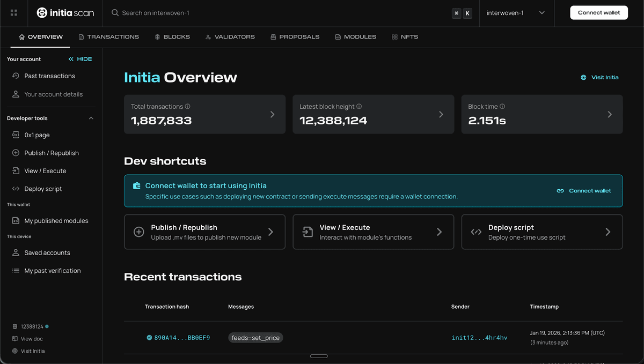Click the Deploy script code icon in sidebar
This screenshot has width=644, height=364.
(16, 189)
